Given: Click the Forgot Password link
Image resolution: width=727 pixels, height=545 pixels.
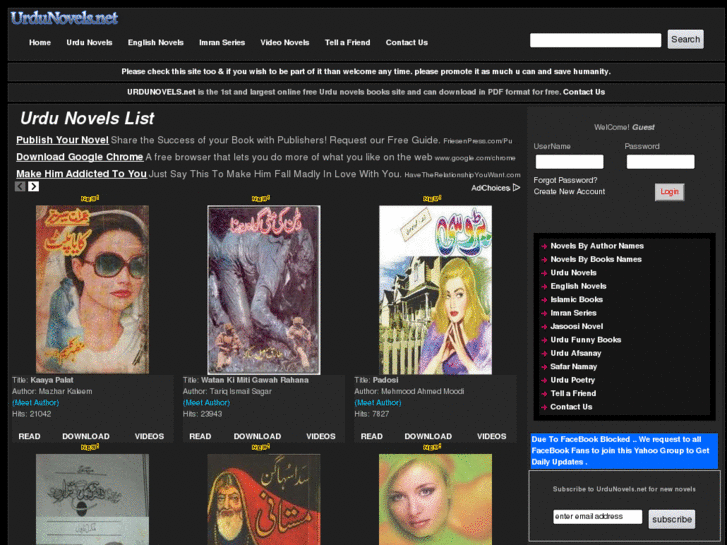Looking at the screenshot, I should point(566,180).
